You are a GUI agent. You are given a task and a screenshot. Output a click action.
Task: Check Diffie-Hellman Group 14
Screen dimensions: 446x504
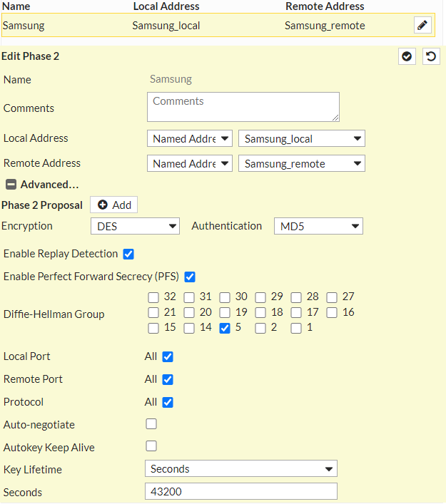tap(189, 328)
